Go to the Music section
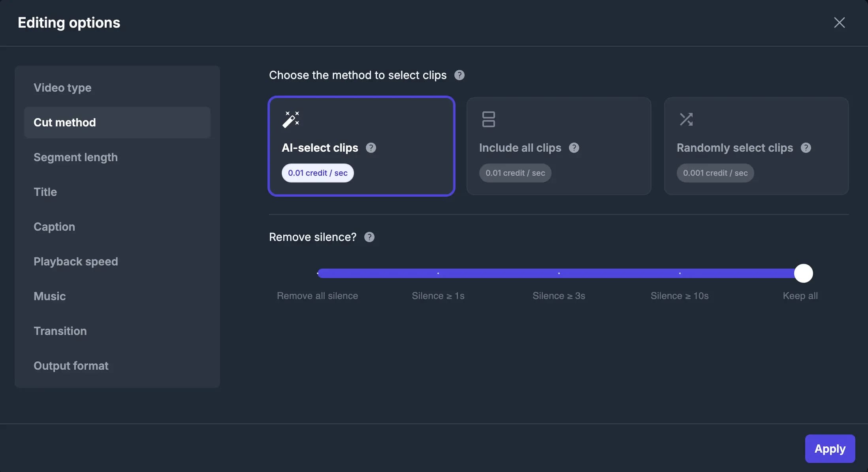The width and height of the screenshot is (868, 472). point(50,296)
